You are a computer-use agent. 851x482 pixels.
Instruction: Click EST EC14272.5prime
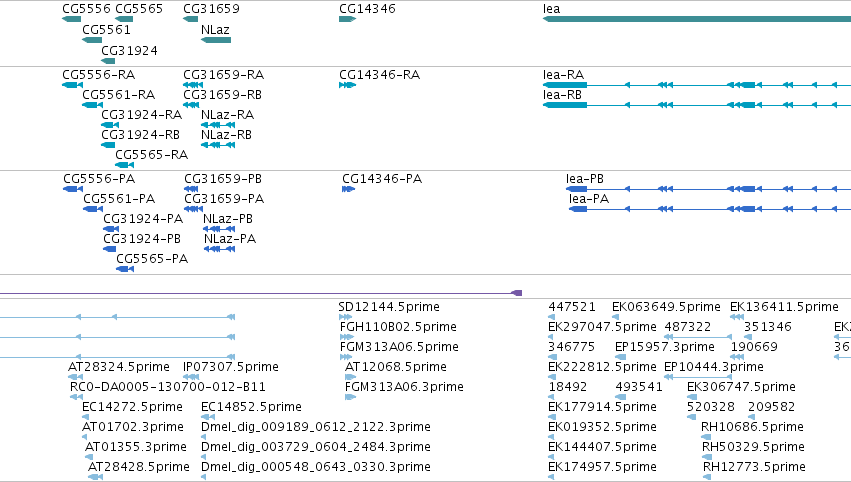pyautogui.click(x=132, y=407)
